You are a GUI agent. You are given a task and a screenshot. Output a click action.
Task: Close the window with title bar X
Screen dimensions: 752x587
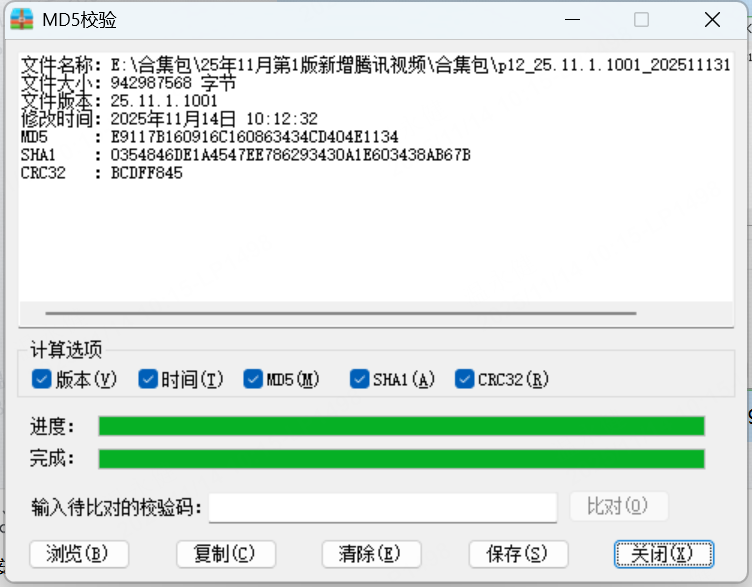click(x=712, y=20)
